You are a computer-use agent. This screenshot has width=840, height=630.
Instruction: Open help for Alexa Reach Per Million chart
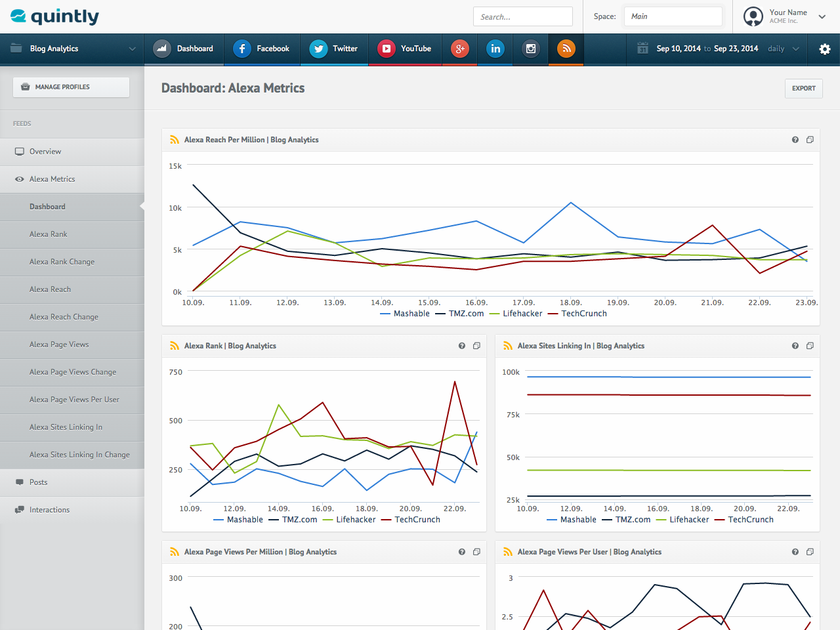point(795,140)
